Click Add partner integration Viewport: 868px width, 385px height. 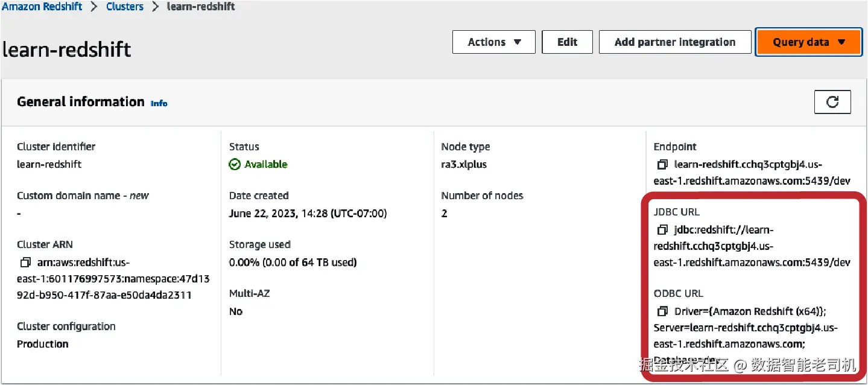coord(674,42)
